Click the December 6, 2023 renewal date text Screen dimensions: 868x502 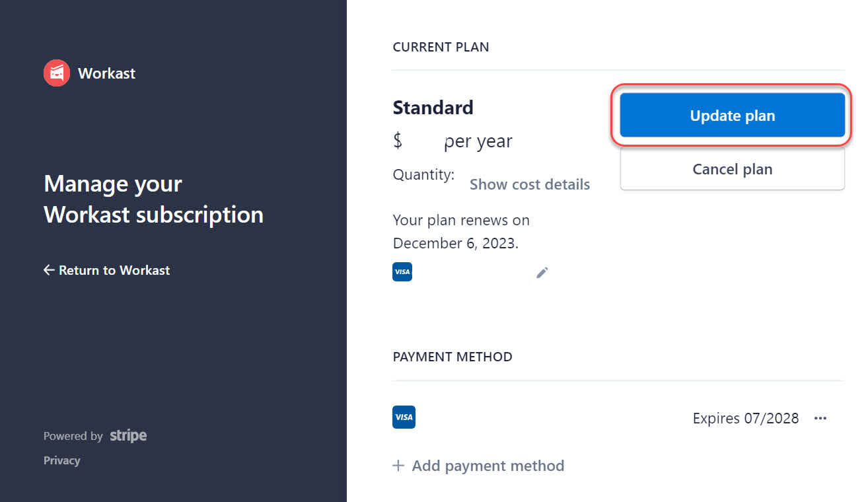click(x=456, y=243)
